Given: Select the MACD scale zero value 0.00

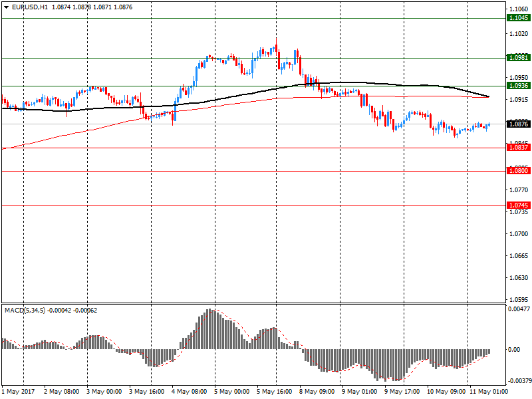Looking at the screenshot, I should coord(514,350).
